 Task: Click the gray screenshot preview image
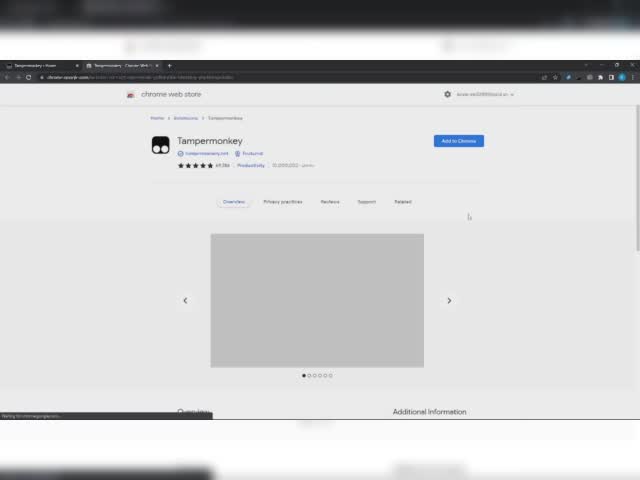pyautogui.click(x=317, y=300)
